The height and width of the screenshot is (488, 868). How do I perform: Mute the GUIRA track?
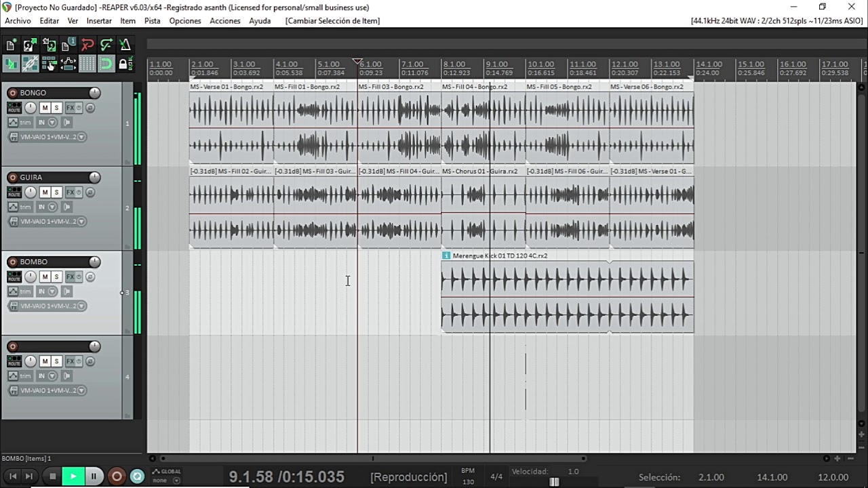45,192
